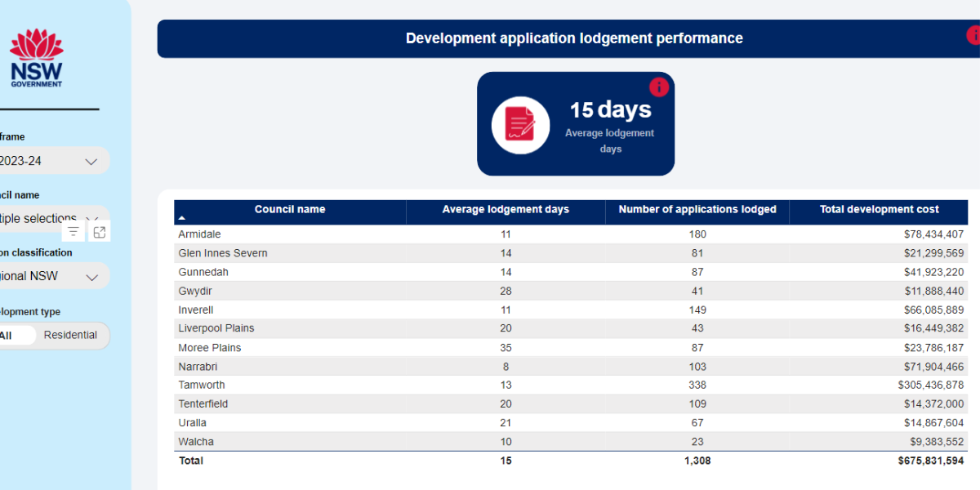Image resolution: width=980 pixels, height=490 pixels.
Task: Open the filter icon under council selector
Action: coord(73,232)
